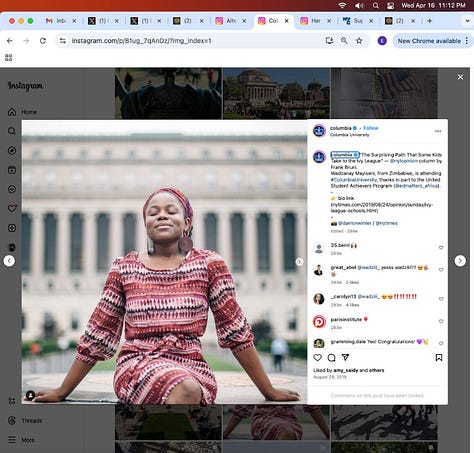Open Threads in sidebar
The height and width of the screenshot is (453, 474).
tap(25, 421)
